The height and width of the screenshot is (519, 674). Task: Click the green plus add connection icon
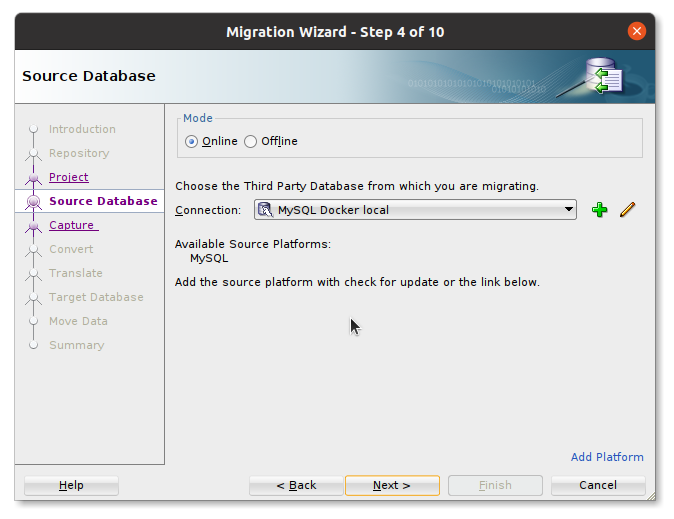[599, 210]
